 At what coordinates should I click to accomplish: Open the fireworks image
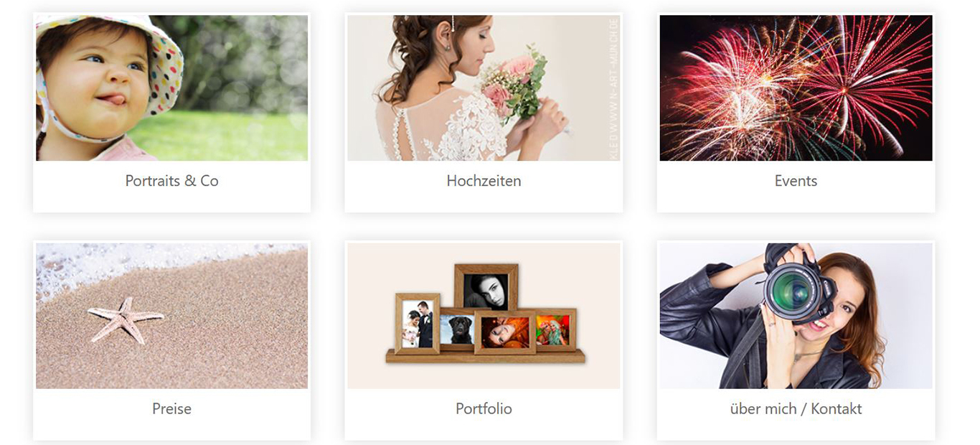(796, 88)
